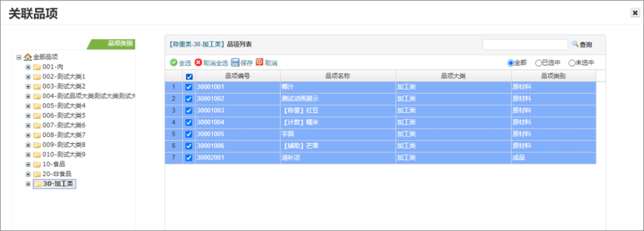Click the search input field
The height and width of the screenshot is (231, 644).
[x=525, y=44]
